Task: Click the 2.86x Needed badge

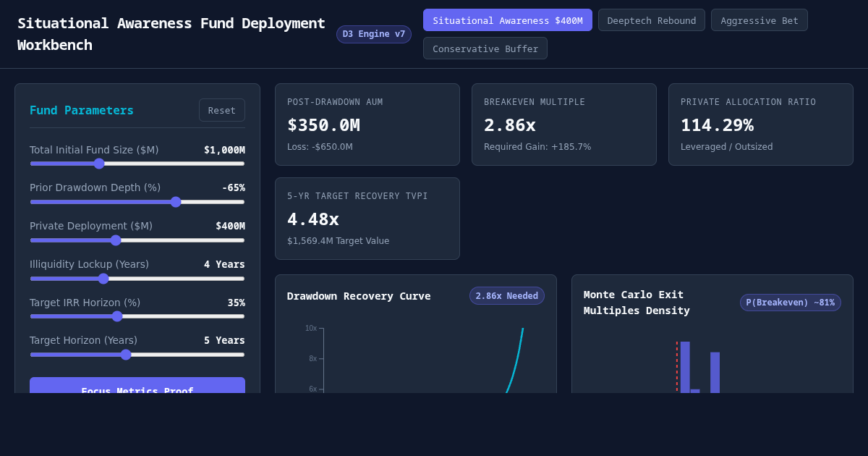Action: pos(507,296)
